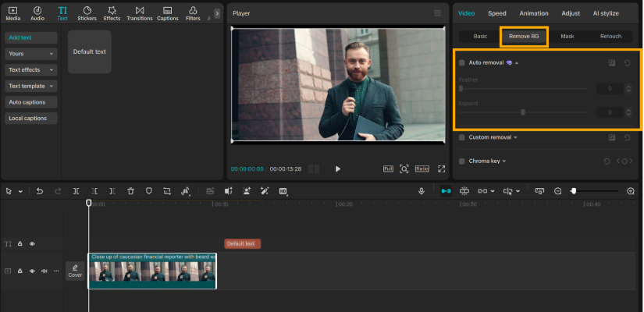Open the selection tool dropdown

pos(20,191)
